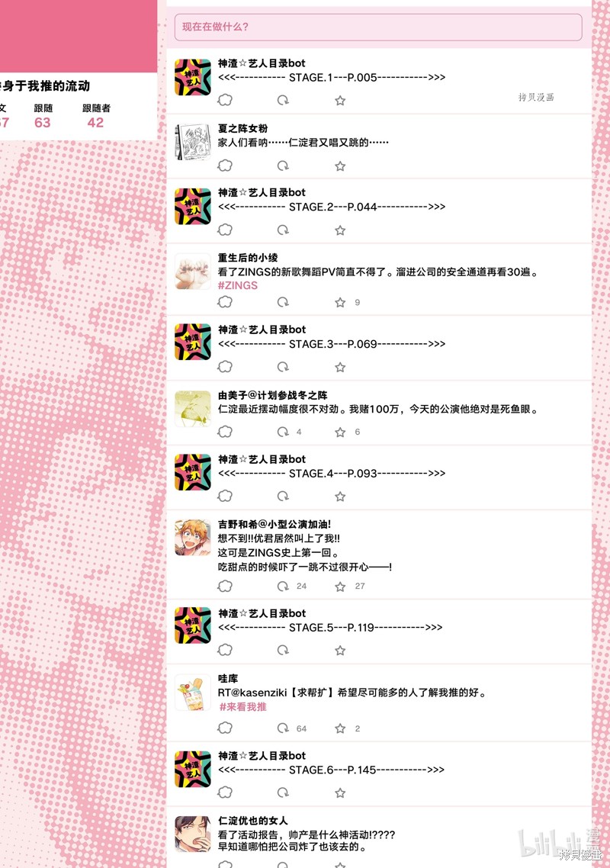Viewport: 610px width, 868px height.
Task: Open the #ZINGS hashtag link
Action: (237, 285)
